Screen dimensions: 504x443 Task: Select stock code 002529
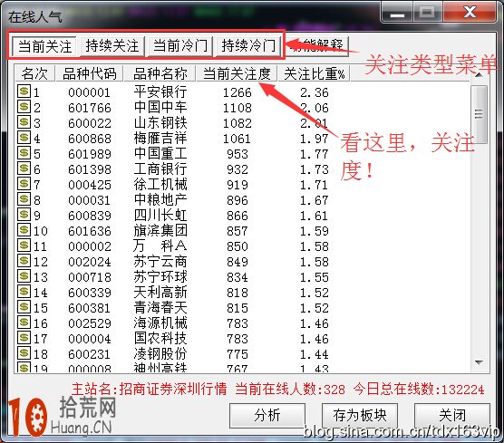(x=90, y=323)
